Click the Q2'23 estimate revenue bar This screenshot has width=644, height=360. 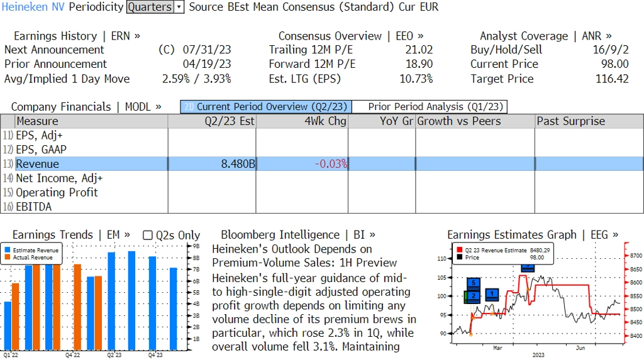(x=111, y=301)
